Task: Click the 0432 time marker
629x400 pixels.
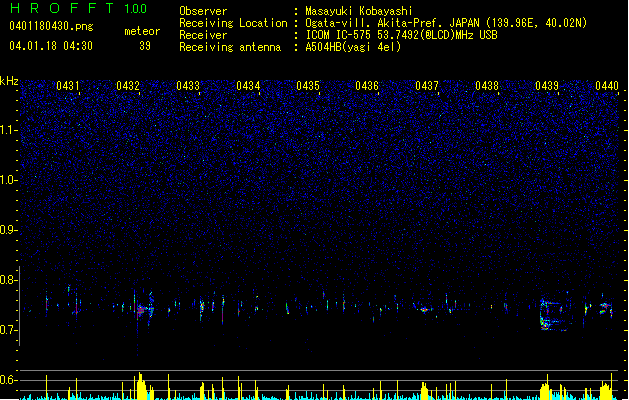Action: [x=128, y=86]
